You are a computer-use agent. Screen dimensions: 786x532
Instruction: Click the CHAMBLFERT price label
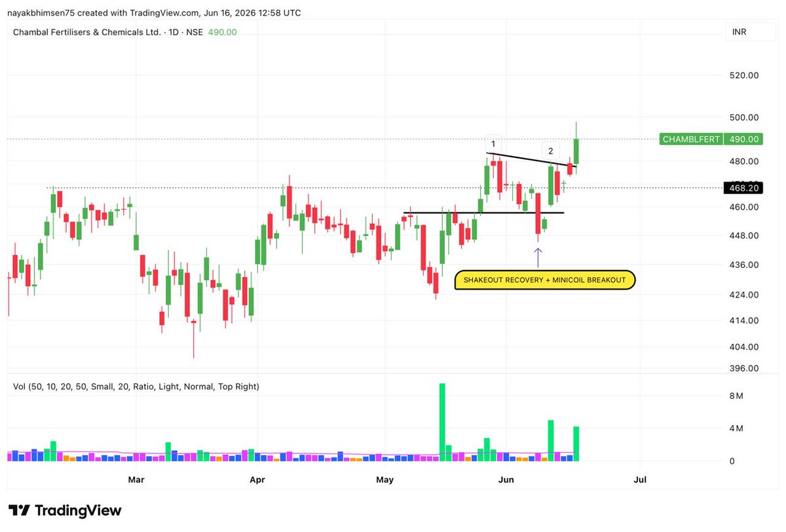pyautogui.click(x=691, y=139)
